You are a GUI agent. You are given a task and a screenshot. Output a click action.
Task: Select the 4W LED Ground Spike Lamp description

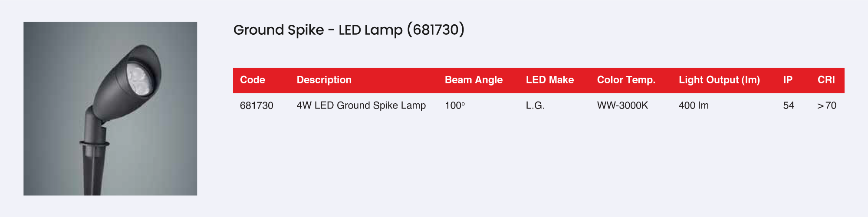[x=361, y=105]
